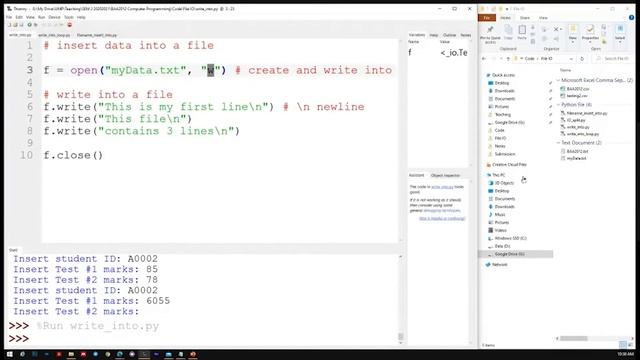Click the write_into.py link in Assistant
The height and width of the screenshot is (360, 640).
(x=442, y=187)
